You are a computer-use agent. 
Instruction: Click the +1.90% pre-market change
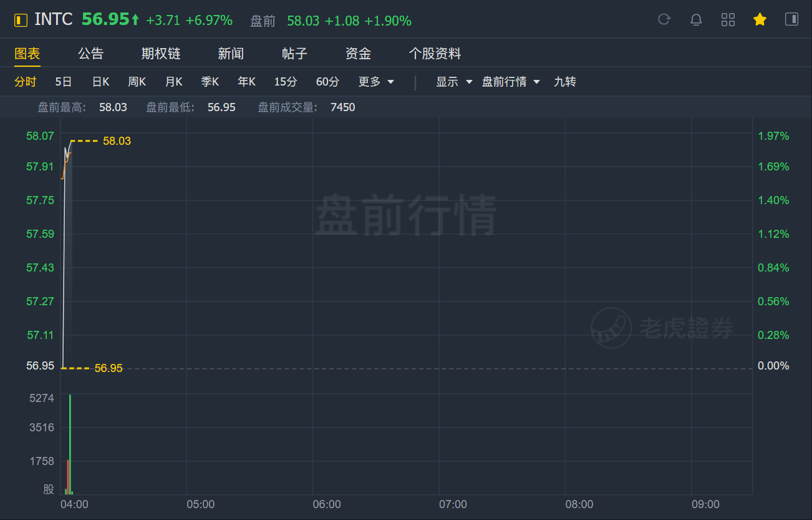(x=388, y=21)
